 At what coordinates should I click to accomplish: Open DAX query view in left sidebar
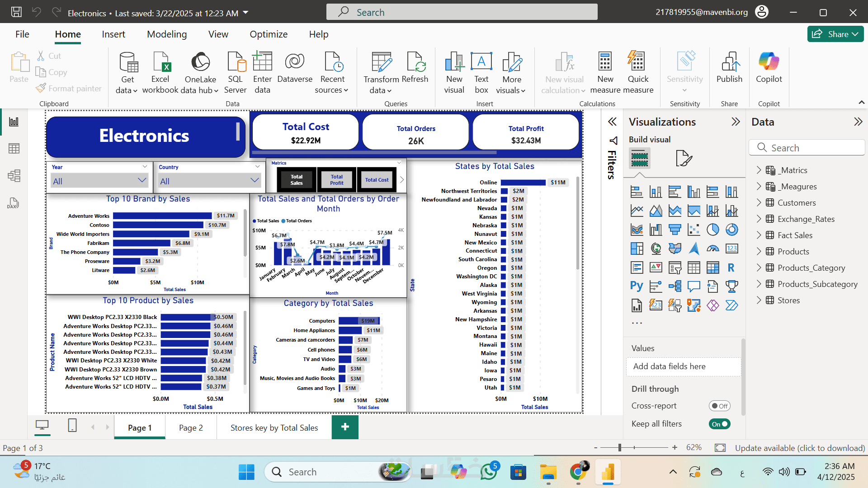click(13, 203)
